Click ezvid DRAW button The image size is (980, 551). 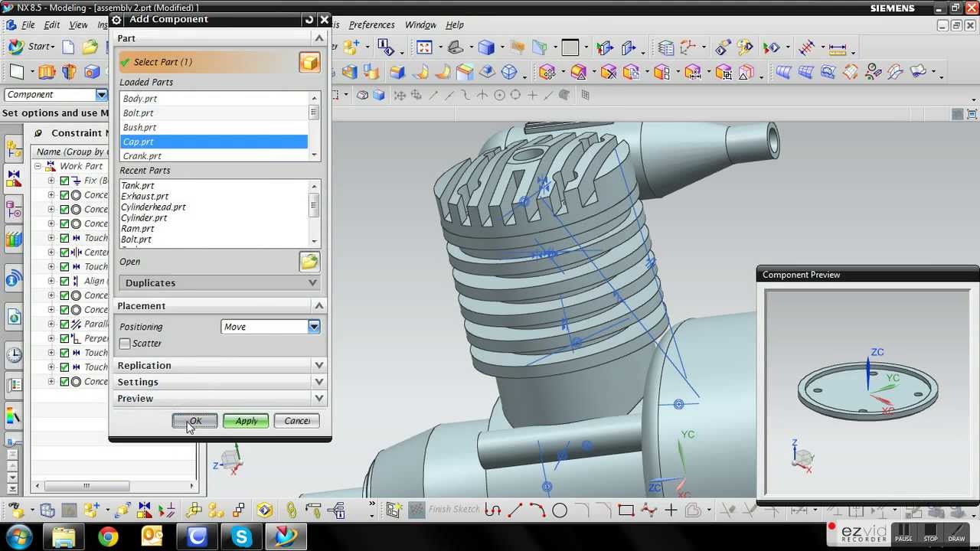click(x=956, y=533)
